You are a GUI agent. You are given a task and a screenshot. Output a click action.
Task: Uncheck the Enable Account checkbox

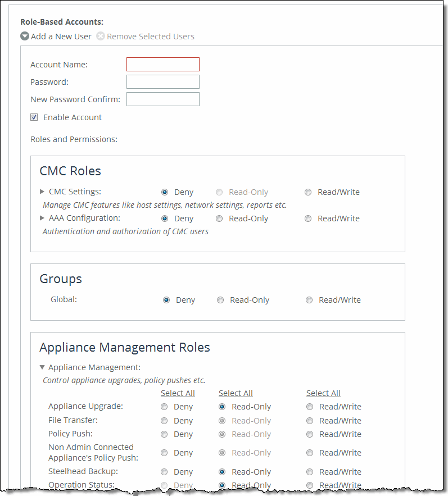[x=34, y=117]
